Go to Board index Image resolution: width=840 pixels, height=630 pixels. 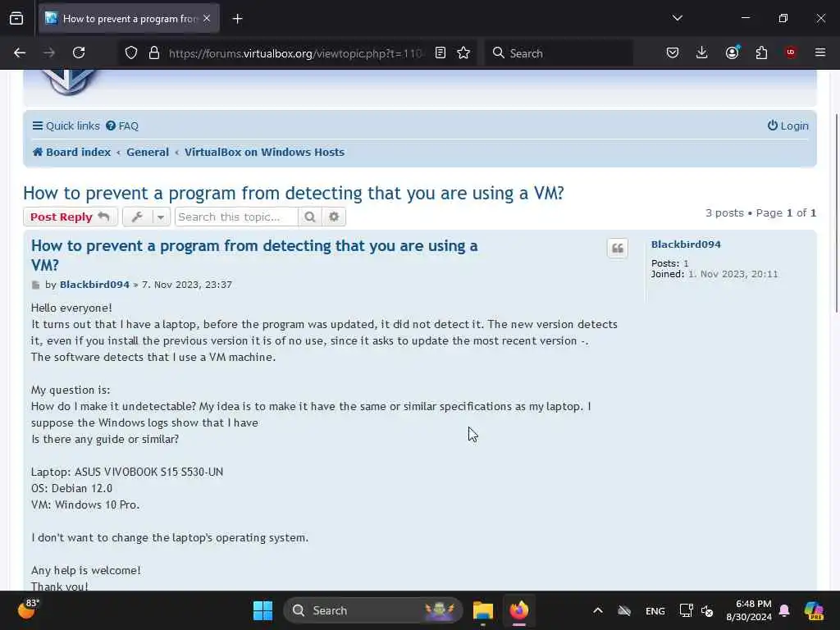(x=72, y=152)
